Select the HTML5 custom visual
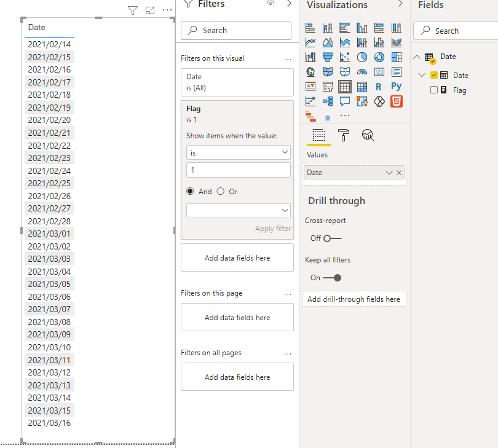Screen dimensions: 498x448 pos(397,101)
